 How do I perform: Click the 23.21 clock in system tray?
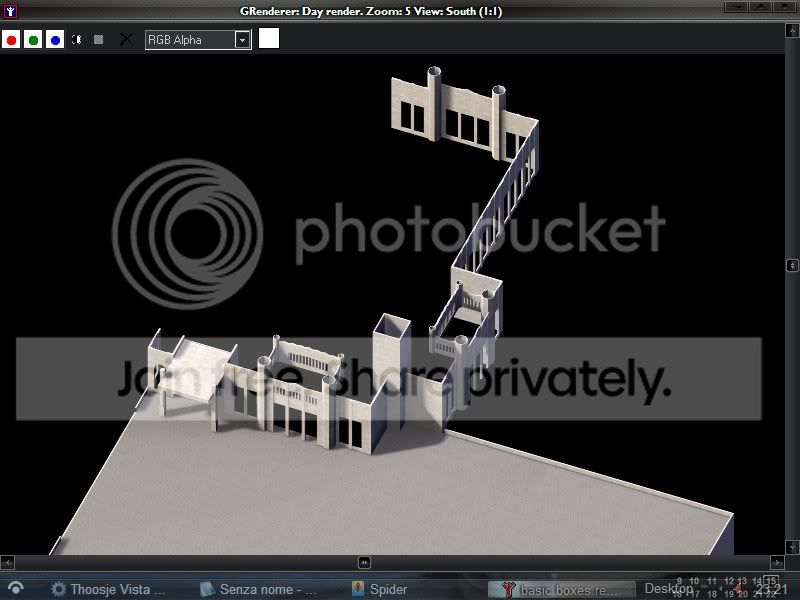(771, 590)
